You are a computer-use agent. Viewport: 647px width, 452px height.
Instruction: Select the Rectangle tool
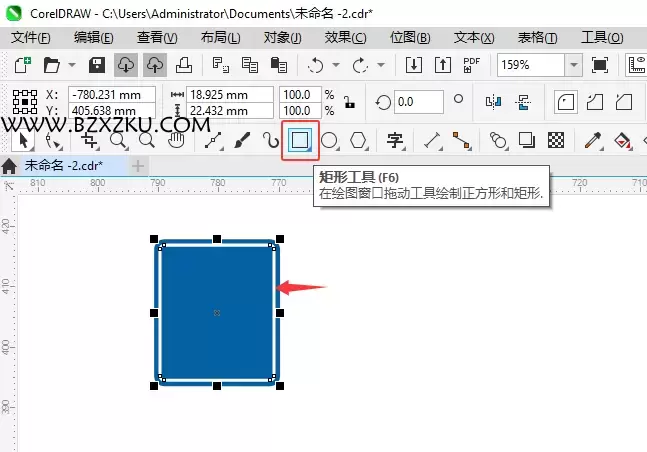click(x=300, y=140)
